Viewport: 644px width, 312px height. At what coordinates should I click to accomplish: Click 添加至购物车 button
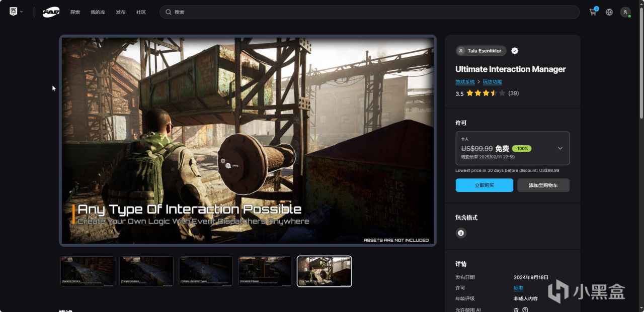pyautogui.click(x=543, y=185)
